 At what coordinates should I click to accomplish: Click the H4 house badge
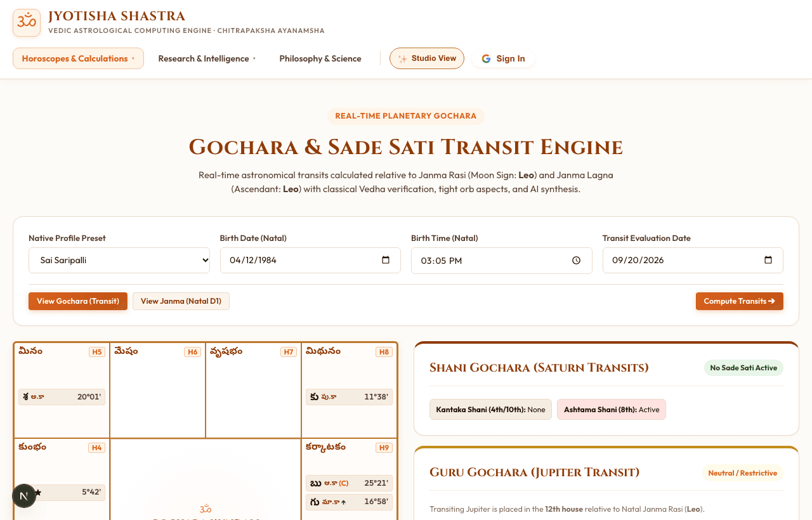[97, 448]
